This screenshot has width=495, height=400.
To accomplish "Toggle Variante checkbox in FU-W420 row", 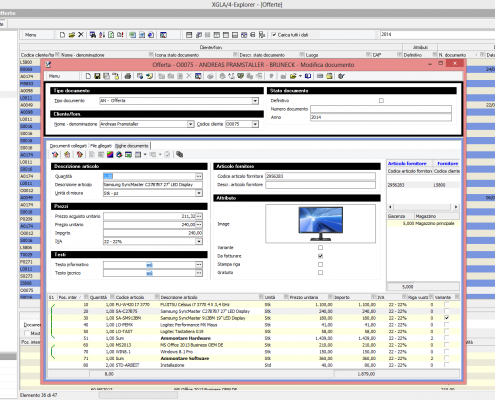I will pyautogui.click(x=446, y=304).
